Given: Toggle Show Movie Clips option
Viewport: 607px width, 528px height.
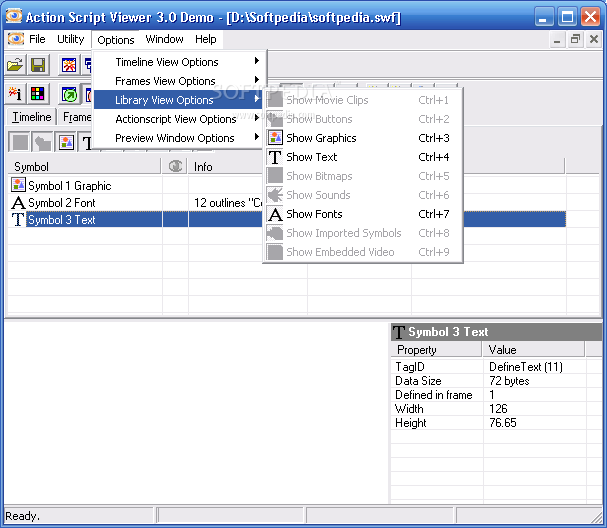Looking at the screenshot, I should coord(363,100).
